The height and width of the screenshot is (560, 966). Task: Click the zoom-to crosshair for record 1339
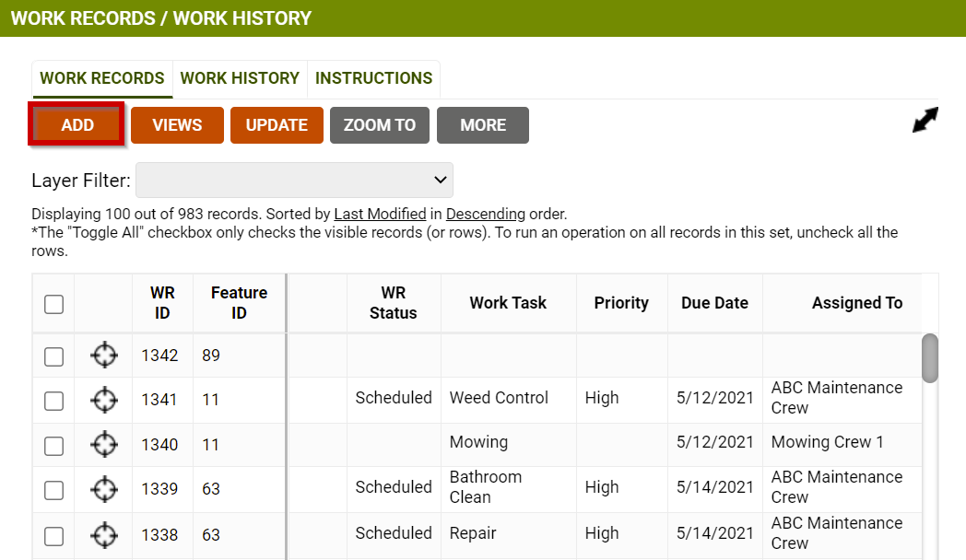(103, 487)
